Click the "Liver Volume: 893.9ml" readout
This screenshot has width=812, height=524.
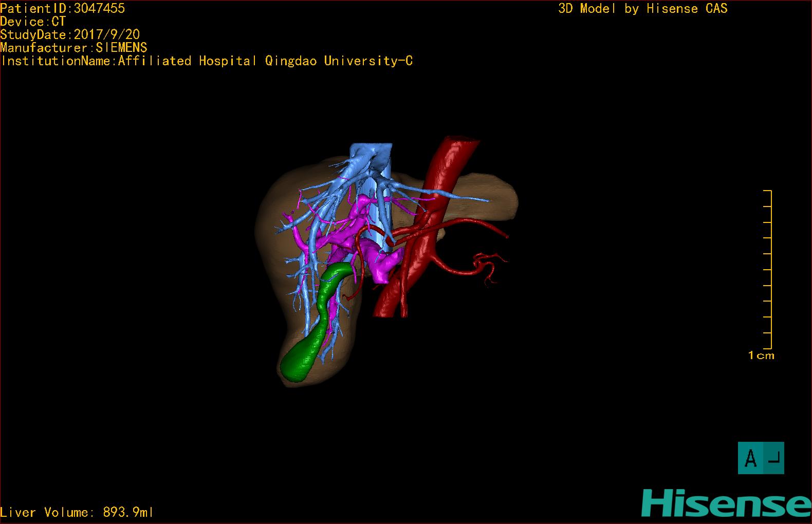77,512
